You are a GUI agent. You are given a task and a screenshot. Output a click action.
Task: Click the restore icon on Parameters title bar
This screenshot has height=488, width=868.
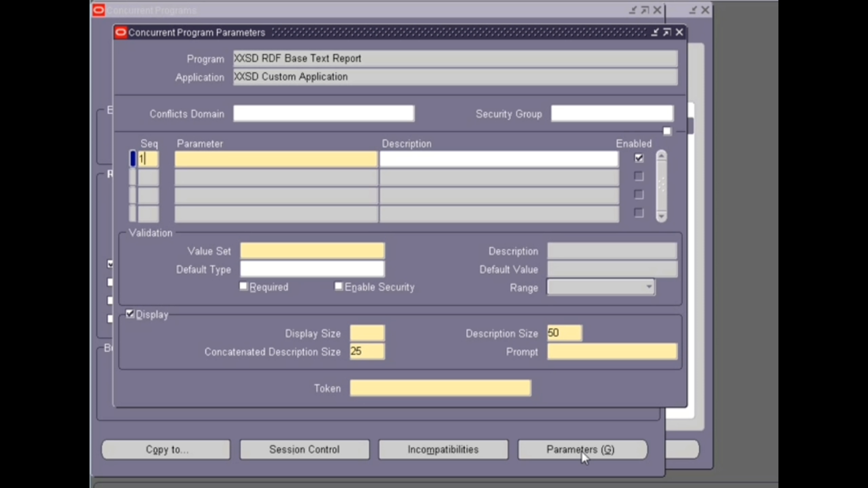(667, 32)
